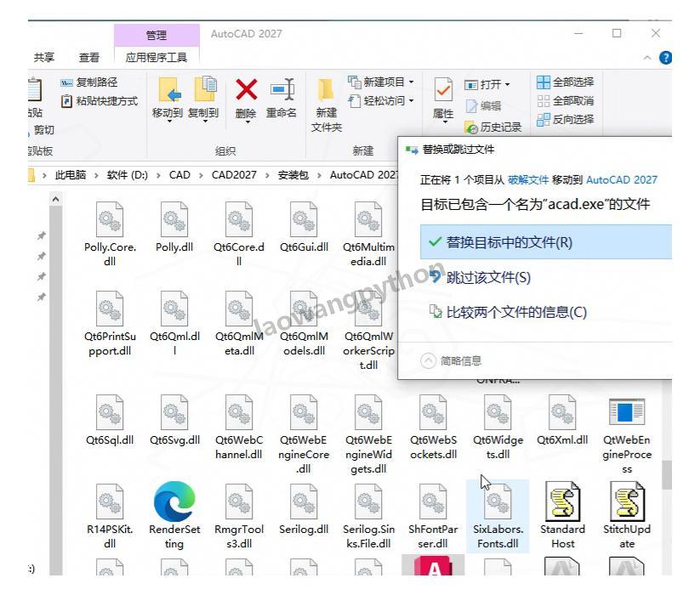Select the ShFontParser.dll file
The image size is (700, 595).
pyautogui.click(x=433, y=517)
